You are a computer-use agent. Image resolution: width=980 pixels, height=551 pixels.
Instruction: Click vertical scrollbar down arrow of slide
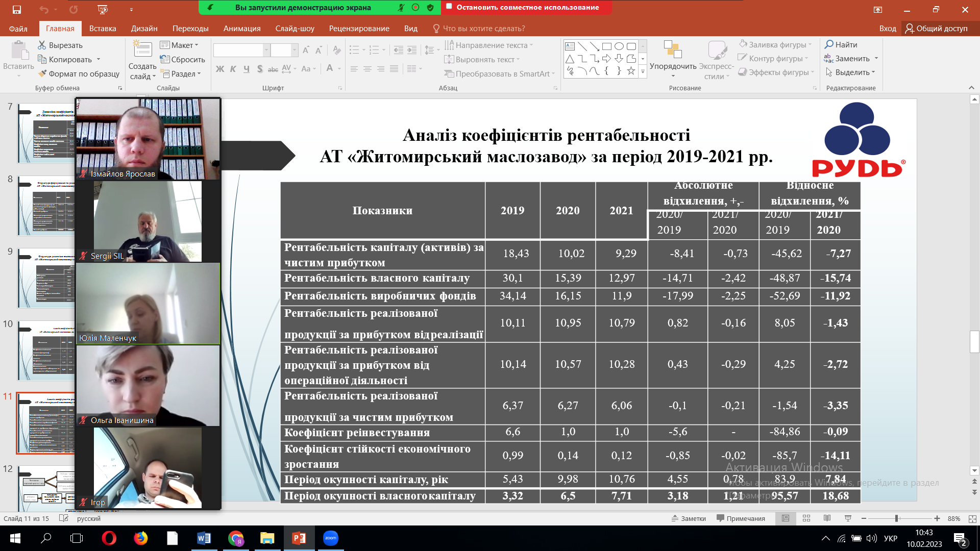pyautogui.click(x=974, y=470)
